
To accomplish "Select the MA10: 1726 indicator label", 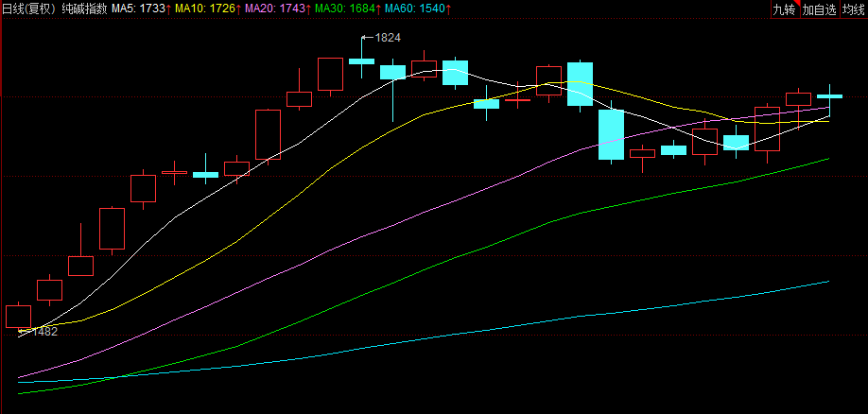I will tap(208, 9).
